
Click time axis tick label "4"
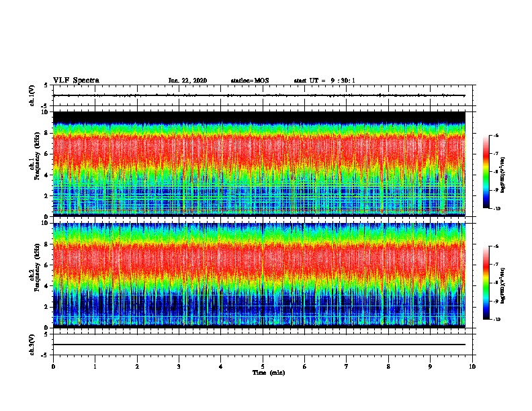click(x=221, y=367)
